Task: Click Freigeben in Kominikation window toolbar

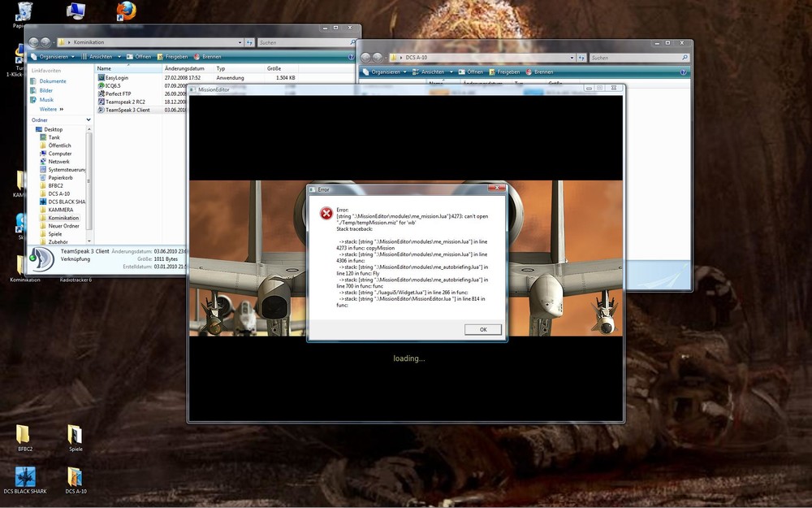Action: point(172,57)
